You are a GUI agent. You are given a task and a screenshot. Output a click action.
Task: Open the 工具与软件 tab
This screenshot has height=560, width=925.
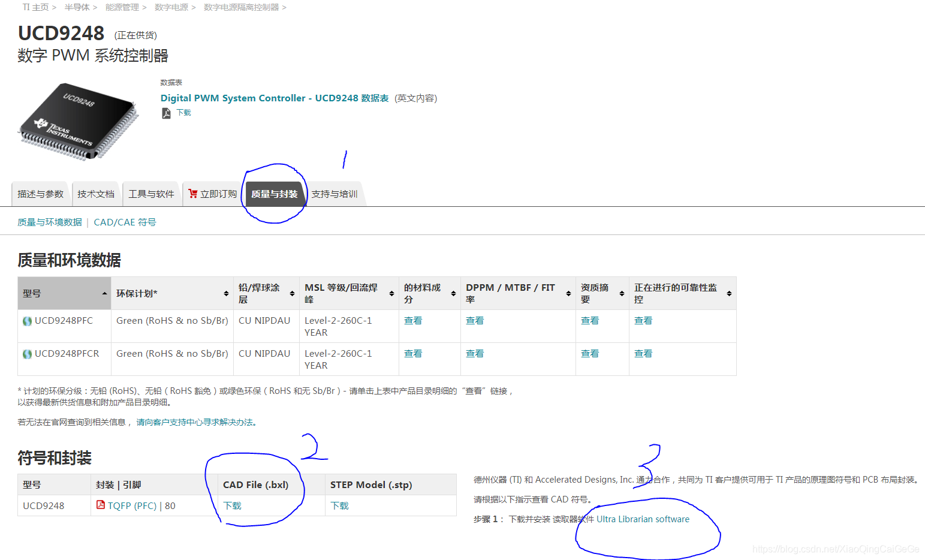coord(151,194)
